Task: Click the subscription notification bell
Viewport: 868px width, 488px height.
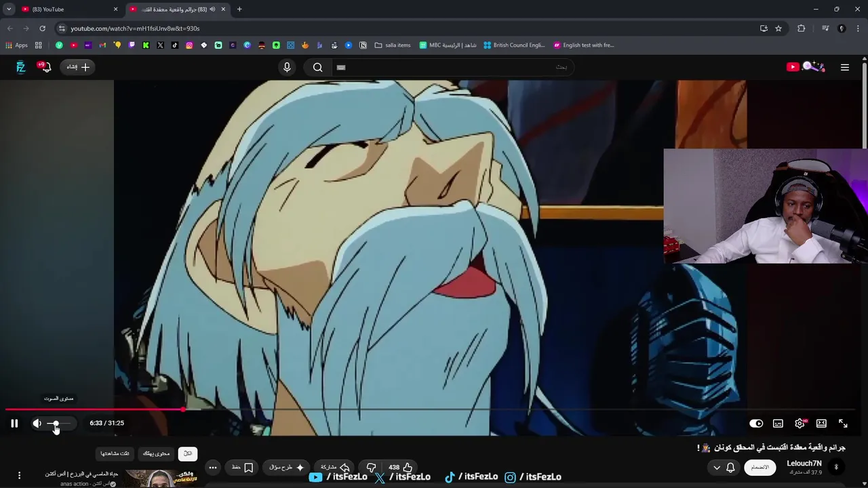Action: (x=730, y=467)
